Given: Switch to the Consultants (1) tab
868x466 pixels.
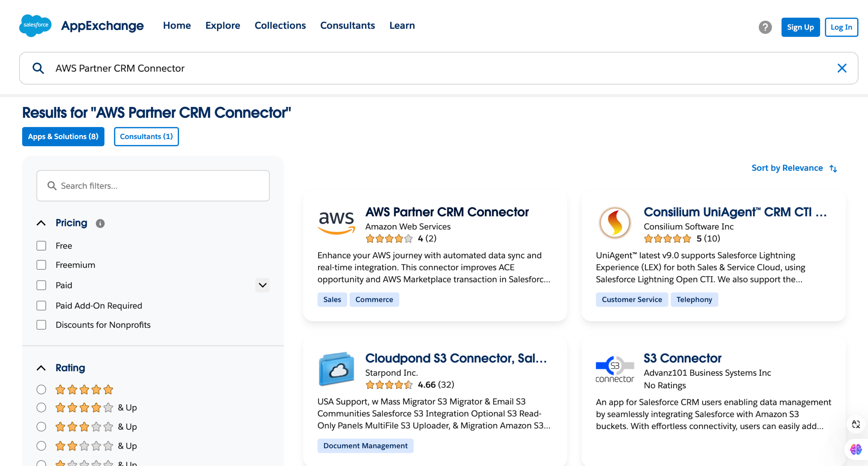Looking at the screenshot, I should 146,136.
